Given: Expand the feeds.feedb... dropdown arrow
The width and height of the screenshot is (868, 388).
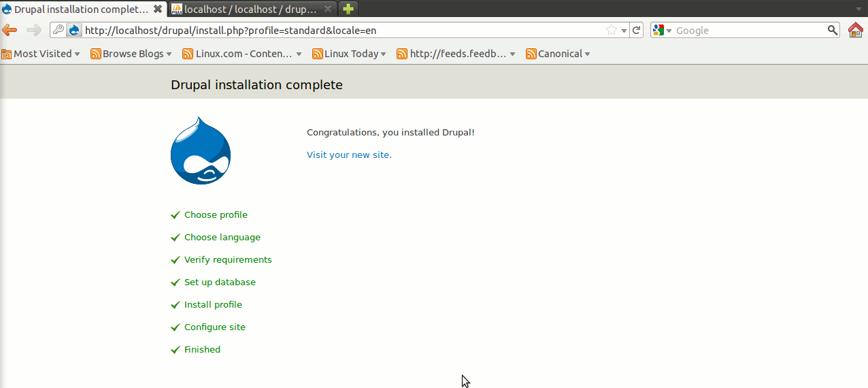Looking at the screenshot, I should tap(512, 54).
